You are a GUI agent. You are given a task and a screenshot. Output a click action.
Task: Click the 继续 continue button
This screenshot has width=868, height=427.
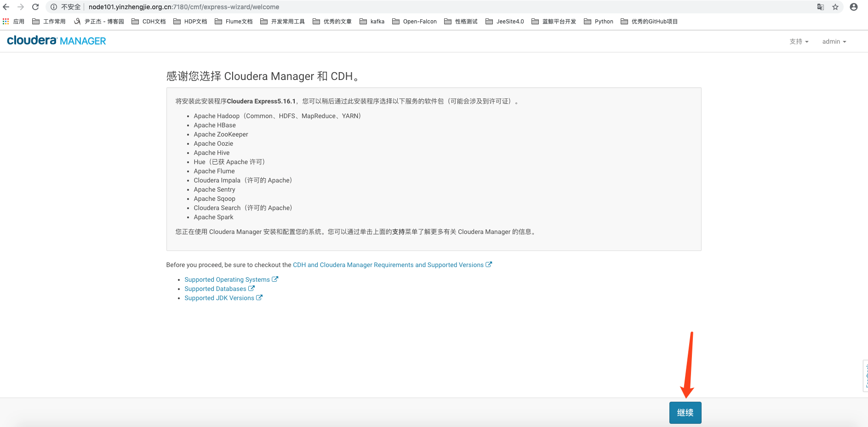pyautogui.click(x=685, y=413)
